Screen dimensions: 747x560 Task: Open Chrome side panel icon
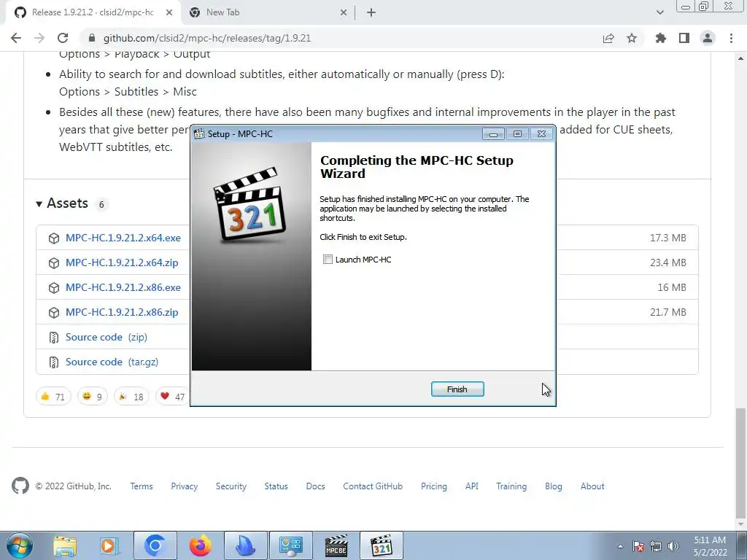(684, 38)
